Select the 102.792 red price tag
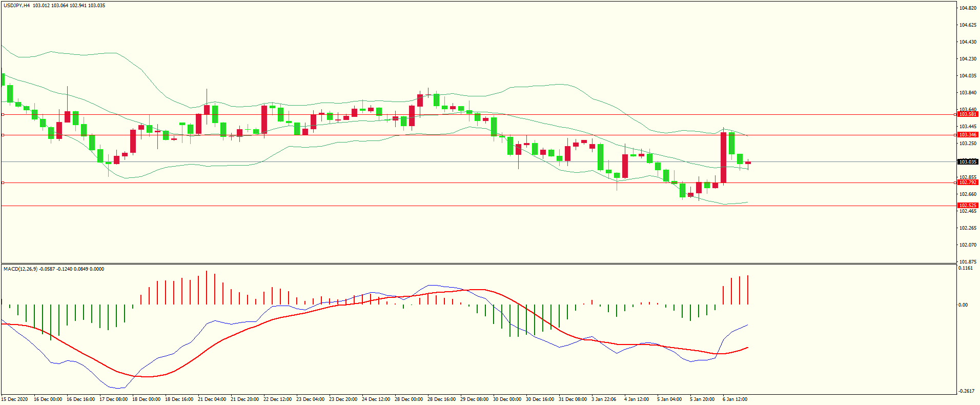Image resolution: width=980 pixels, height=405 pixels. tap(968, 183)
